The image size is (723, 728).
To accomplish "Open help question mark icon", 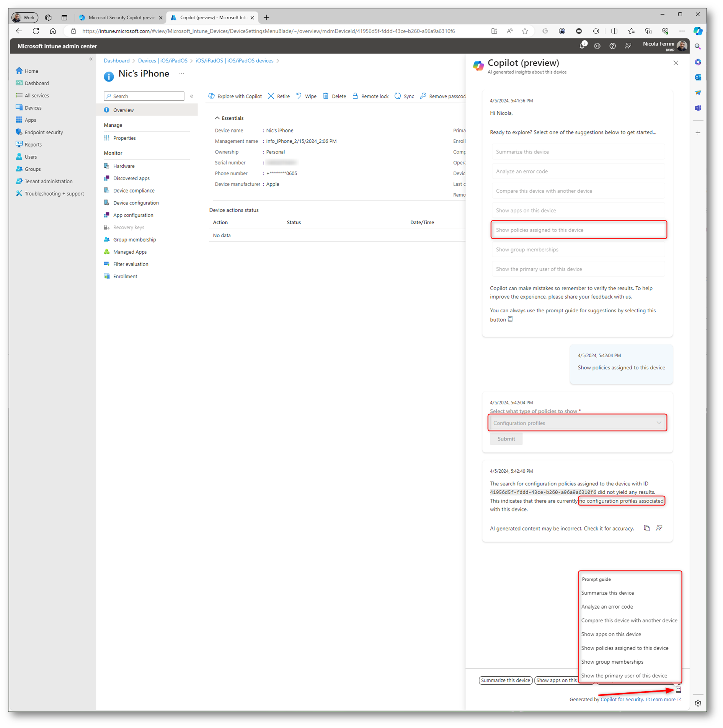I will pyautogui.click(x=612, y=46).
